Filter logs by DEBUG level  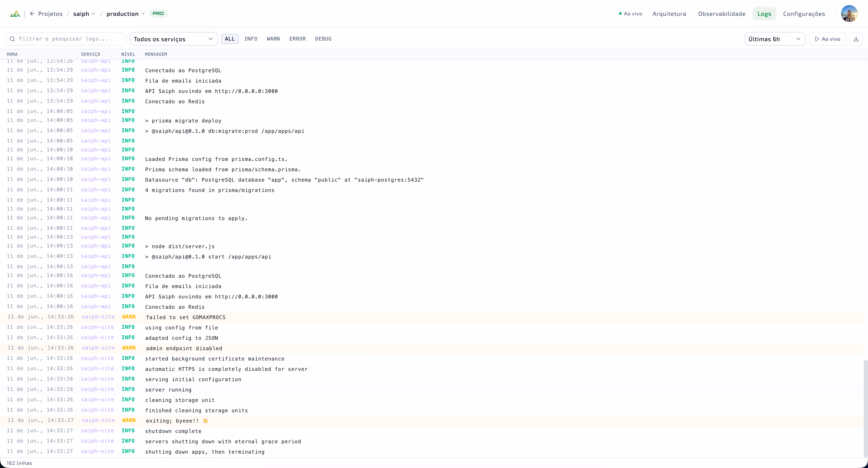[x=323, y=39]
